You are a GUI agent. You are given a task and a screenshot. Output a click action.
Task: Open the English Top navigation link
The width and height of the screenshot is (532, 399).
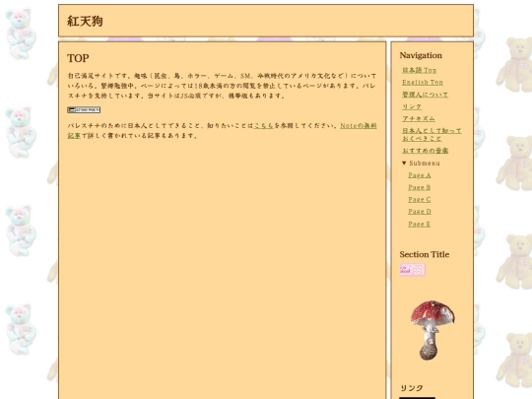(423, 83)
